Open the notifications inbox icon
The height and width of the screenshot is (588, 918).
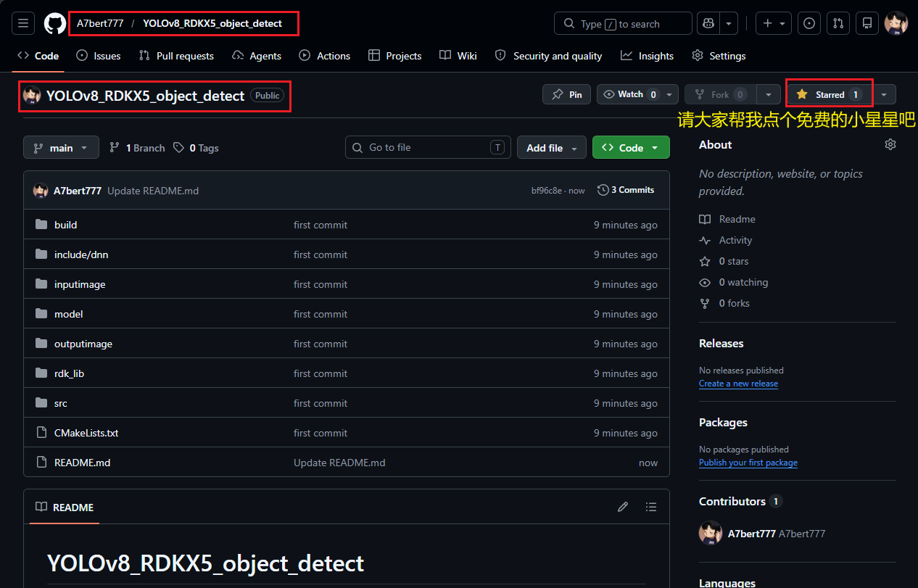click(867, 23)
